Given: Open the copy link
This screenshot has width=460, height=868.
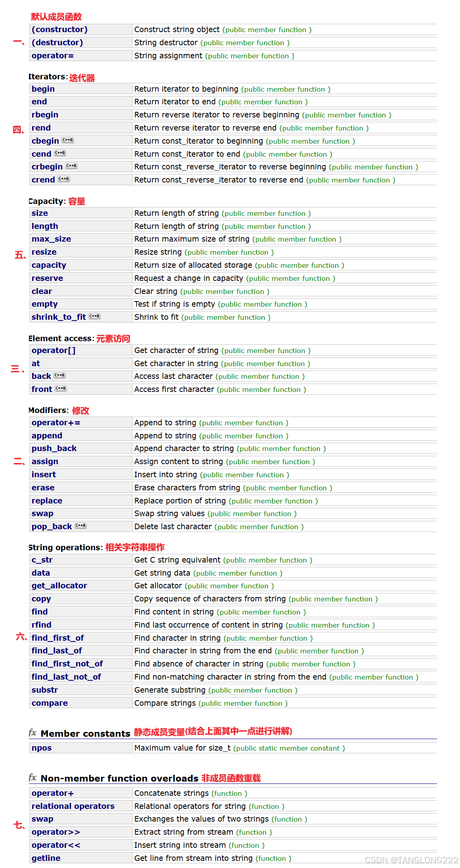Looking at the screenshot, I should tap(41, 599).
